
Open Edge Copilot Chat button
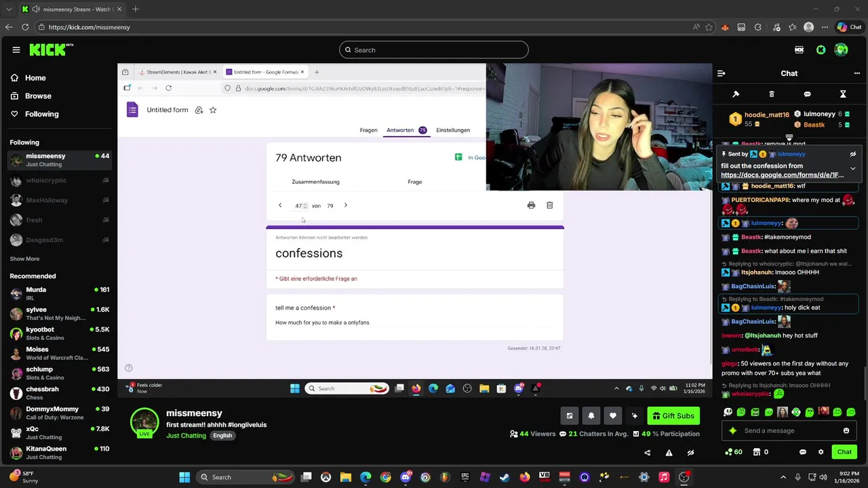pyautogui.click(x=849, y=27)
